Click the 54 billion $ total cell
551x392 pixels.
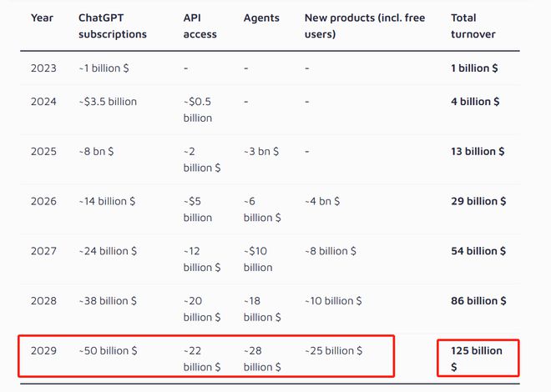478,251
